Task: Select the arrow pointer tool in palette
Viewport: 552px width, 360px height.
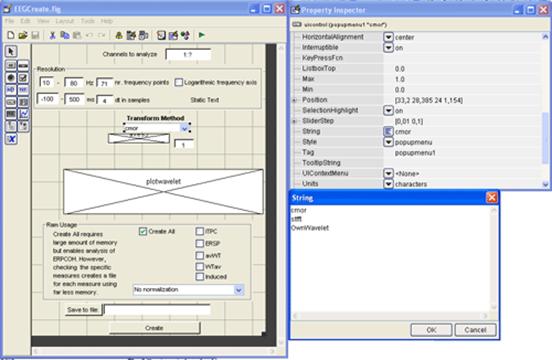Action: [11, 51]
